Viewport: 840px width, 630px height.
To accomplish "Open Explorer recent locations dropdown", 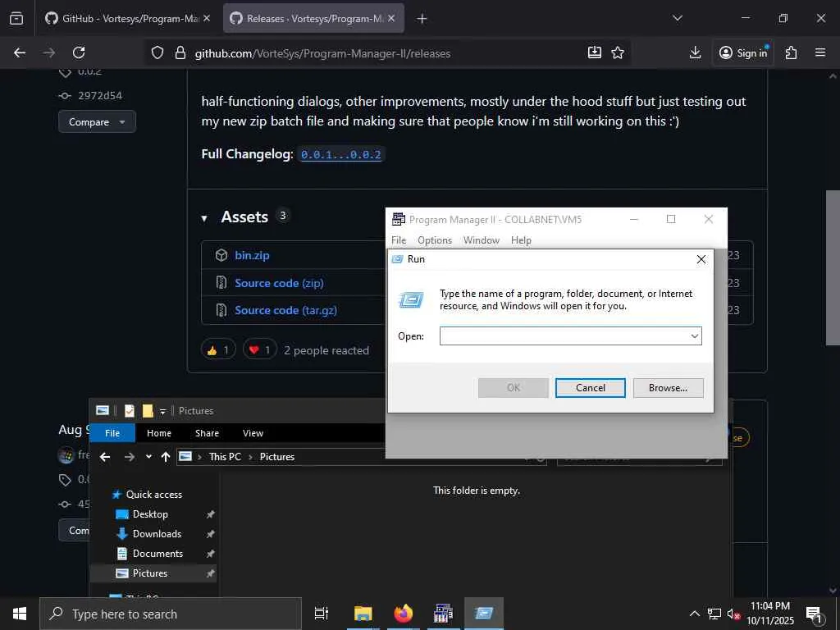I will [148, 457].
